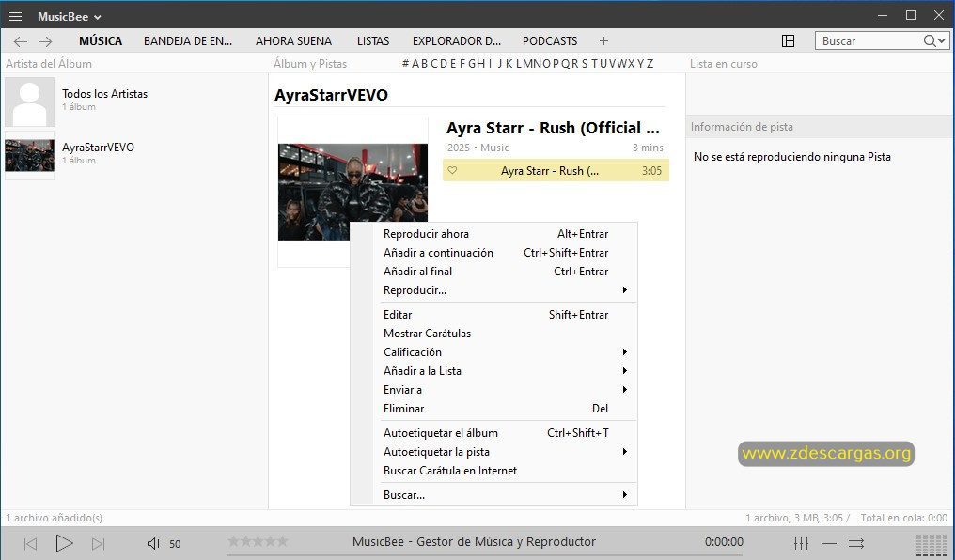This screenshot has width=955, height=560.
Task: Click the search magnifier dropdown
Action: coord(935,40)
